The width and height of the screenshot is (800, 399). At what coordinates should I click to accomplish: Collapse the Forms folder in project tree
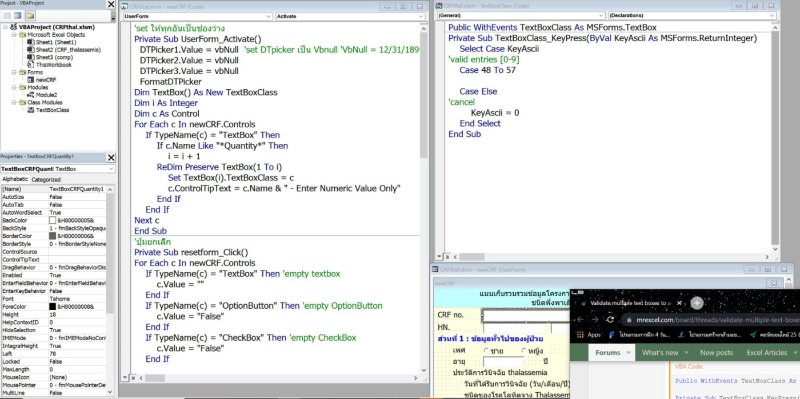tap(14, 72)
